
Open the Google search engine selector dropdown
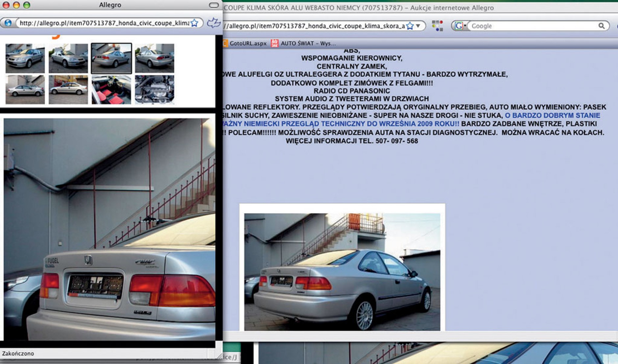click(460, 26)
